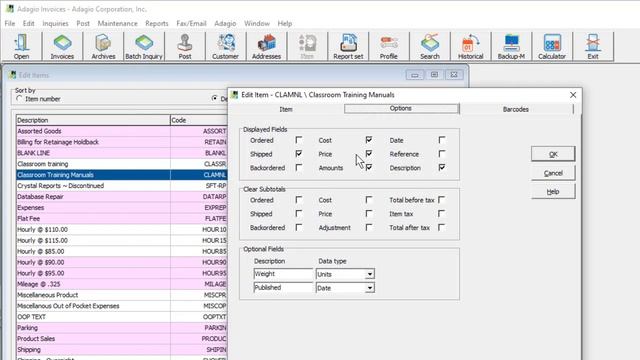This screenshot has width=640, height=360.
Task: Select the Product Sales row
Action: (122, 339)
